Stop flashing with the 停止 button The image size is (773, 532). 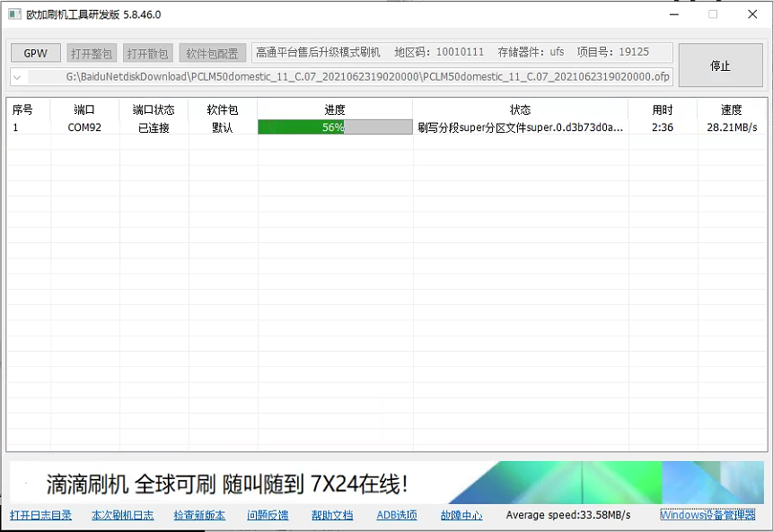(720, 65)
